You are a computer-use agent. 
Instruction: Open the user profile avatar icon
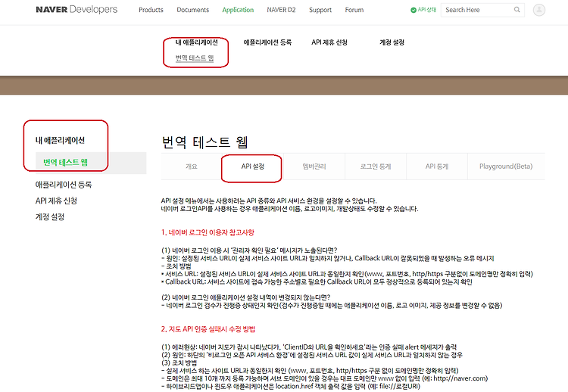539,10
